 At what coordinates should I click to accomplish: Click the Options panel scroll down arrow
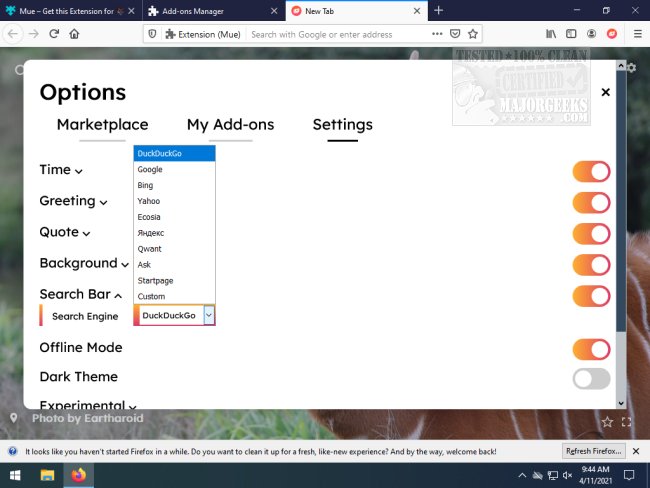621,403
